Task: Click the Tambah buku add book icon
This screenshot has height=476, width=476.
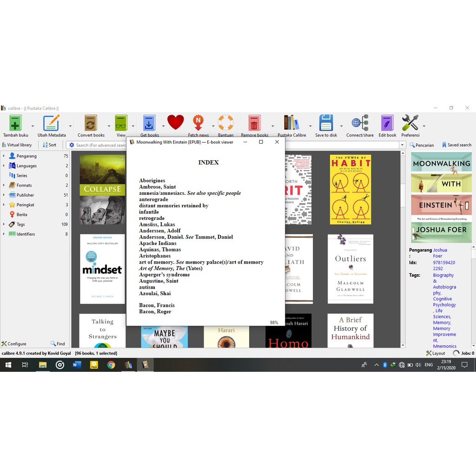Action: [15, 123]
